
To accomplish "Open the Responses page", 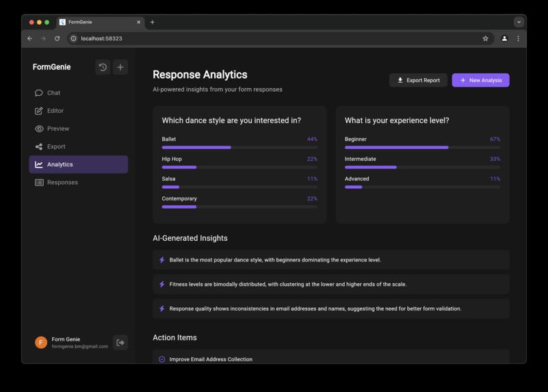I will click(x=78, y=183).
